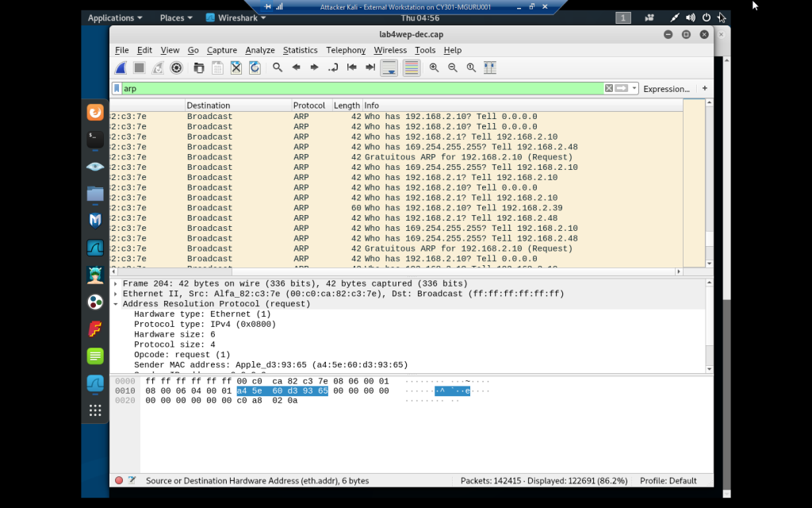
Task: Open the Files folder icon in dock
Action: (x=95, y=194)
